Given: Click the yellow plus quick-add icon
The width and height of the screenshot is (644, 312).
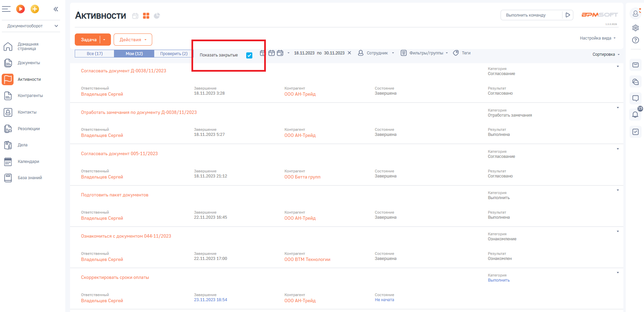Looking at the screenshot, I should pyautogui.click(x=35, y=9).
